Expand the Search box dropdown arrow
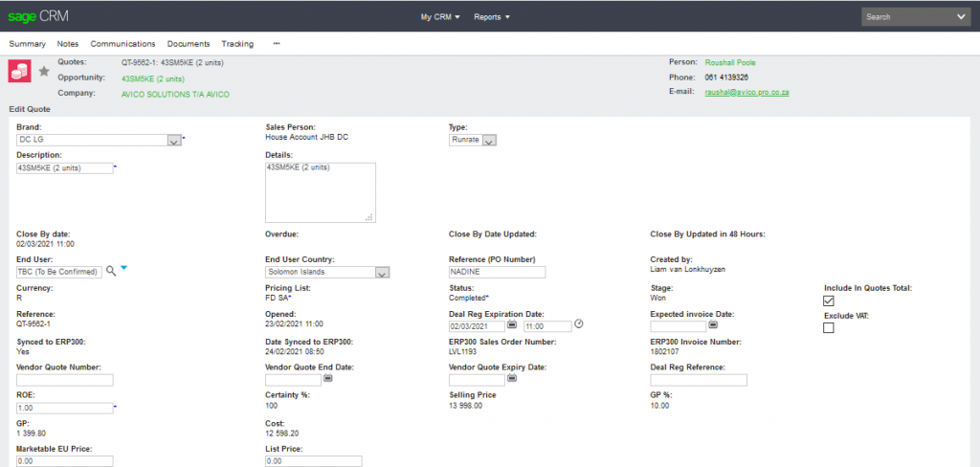The image size is (980, 467). tap(961, 16)
